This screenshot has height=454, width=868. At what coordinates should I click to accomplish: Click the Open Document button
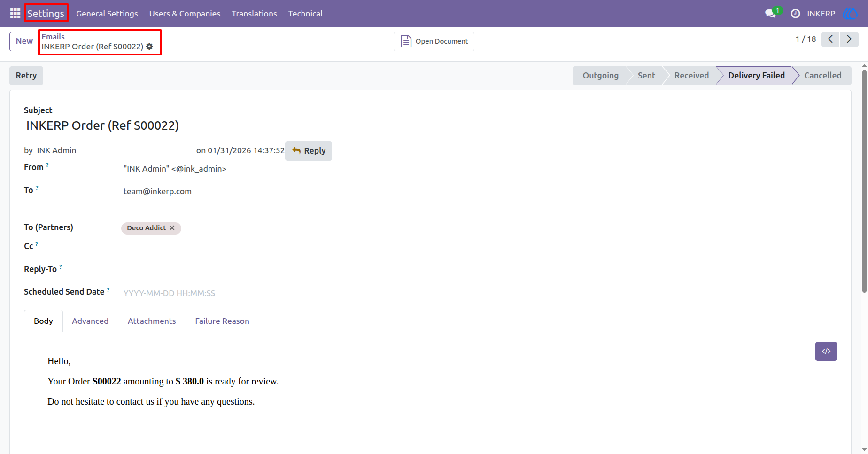pyautogui.click(x=434, y=41)
